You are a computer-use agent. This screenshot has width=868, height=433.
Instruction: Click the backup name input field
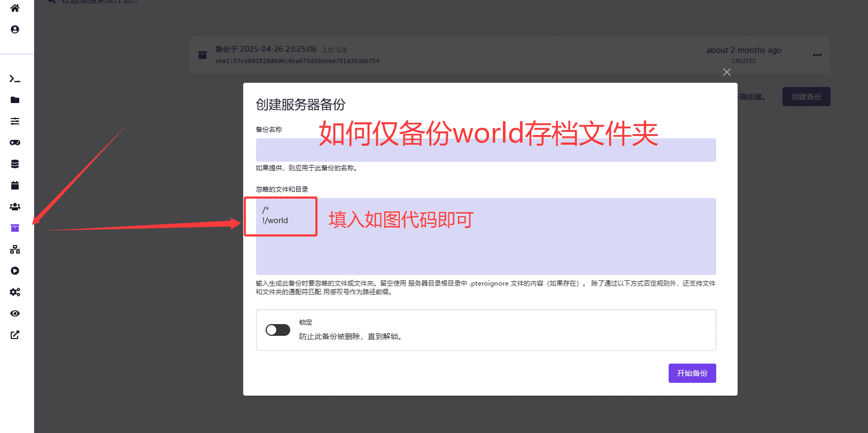point(486,150)
